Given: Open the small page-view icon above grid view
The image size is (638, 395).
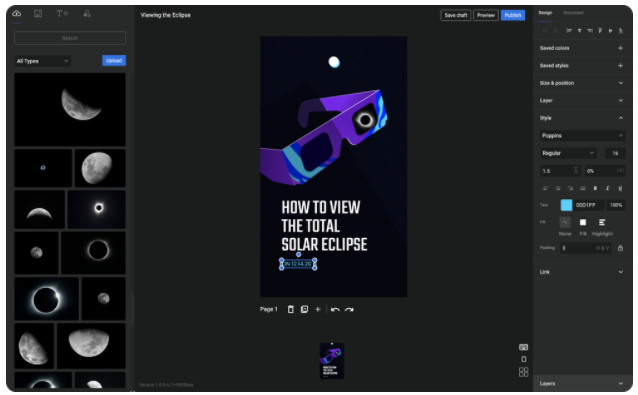Looking at the screenshot, I should [524, 359].
